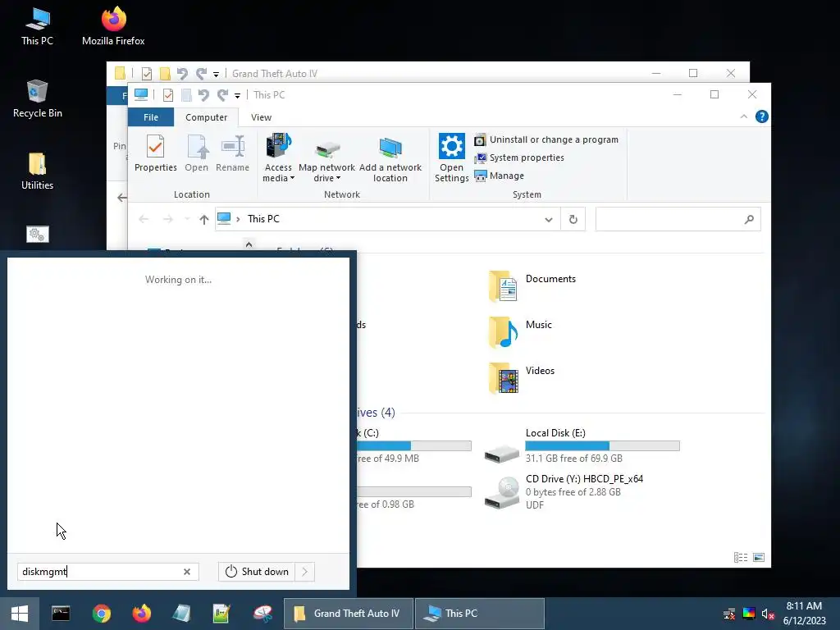
Task: Click Properties checkmark in This PC title bar
Action: 167,95
